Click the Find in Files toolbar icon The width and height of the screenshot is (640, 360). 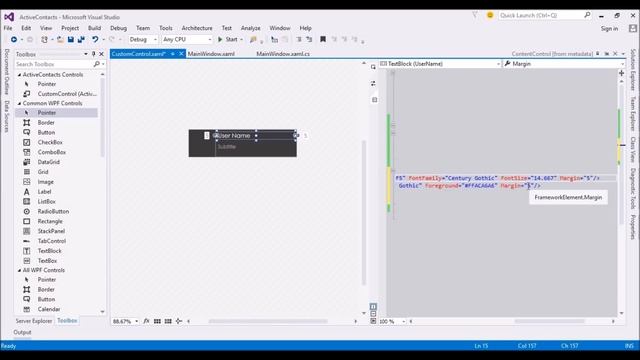pyautogui.click(x=253, y=40)
